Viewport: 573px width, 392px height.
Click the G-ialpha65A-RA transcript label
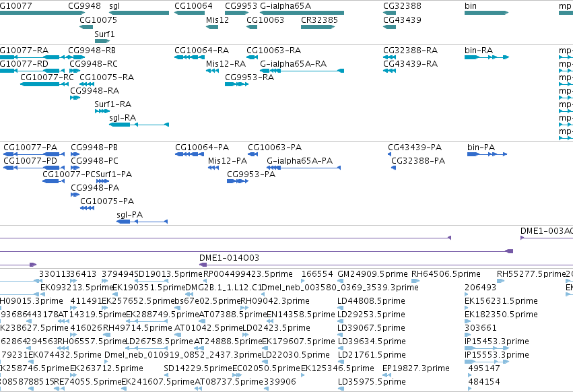[x=293, y=63]
